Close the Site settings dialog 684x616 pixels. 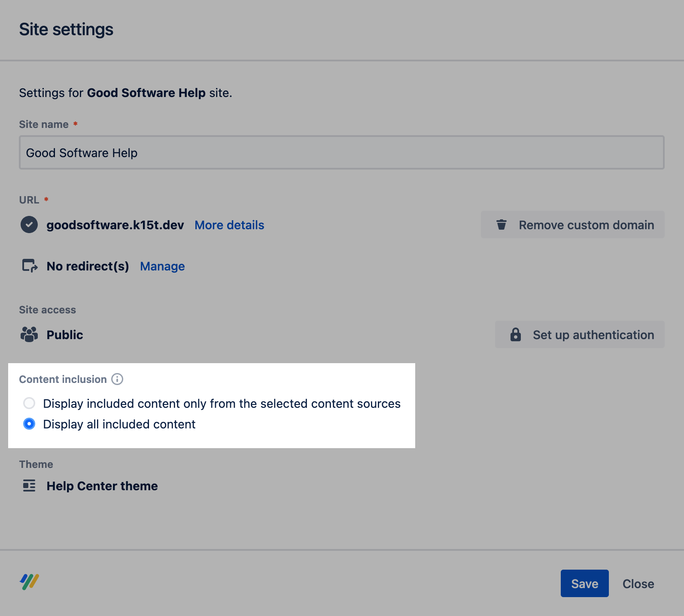click(x=638, y=584)
